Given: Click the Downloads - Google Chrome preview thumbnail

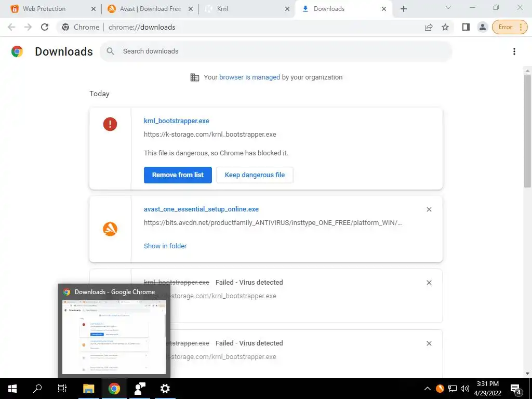Looking at the screenshot, I should pyautogui.click(x=114, y=337).
